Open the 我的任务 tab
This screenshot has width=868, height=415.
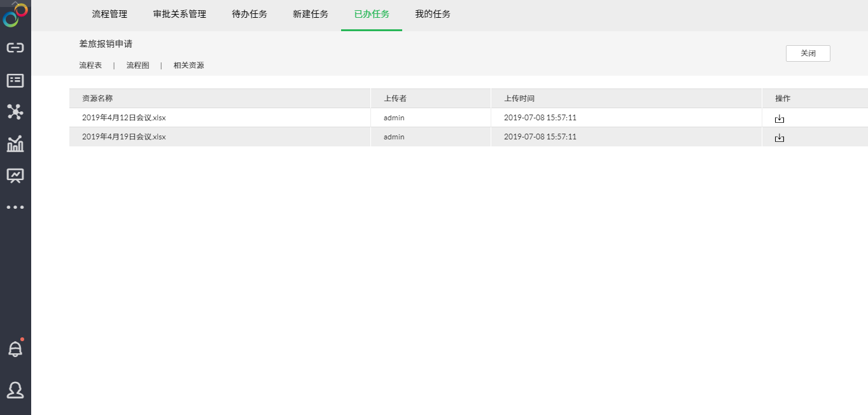click(x=433, y=14)
